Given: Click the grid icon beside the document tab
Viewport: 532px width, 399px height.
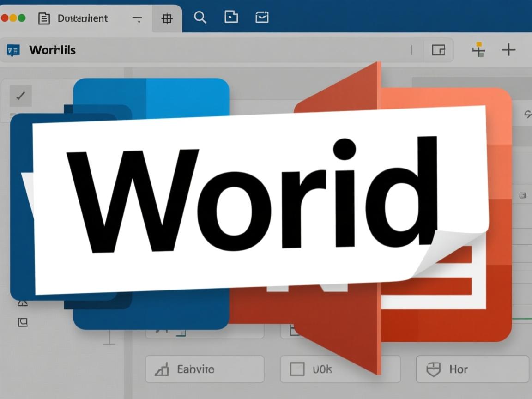Looking at the screenshot, I should [x=167, y=18].
